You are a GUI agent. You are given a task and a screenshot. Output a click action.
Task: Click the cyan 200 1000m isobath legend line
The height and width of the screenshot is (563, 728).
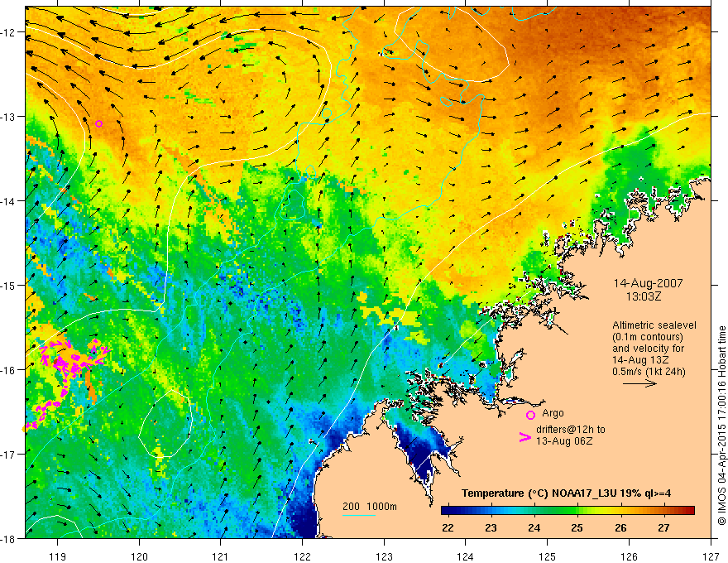point(359,515)
